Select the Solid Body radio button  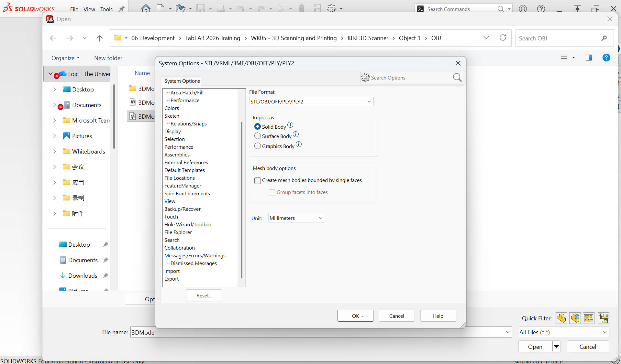(258, 126)
